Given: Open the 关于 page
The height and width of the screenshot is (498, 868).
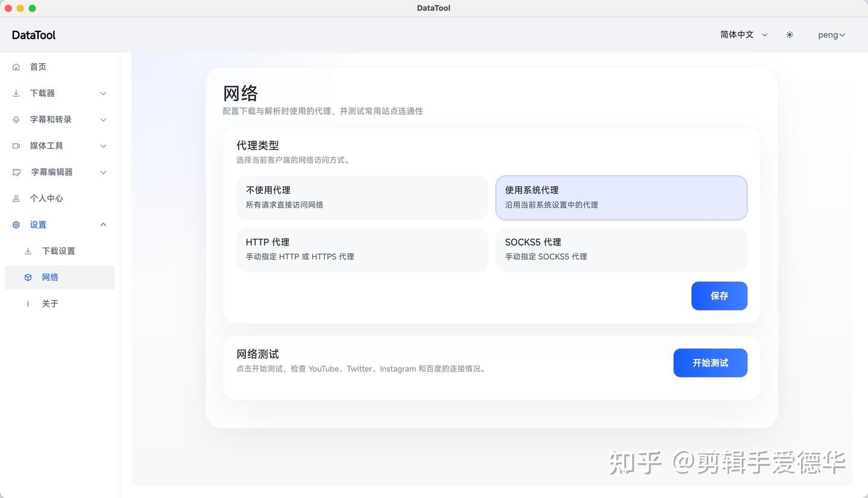Looking at the screenshot, I should 60,304.
